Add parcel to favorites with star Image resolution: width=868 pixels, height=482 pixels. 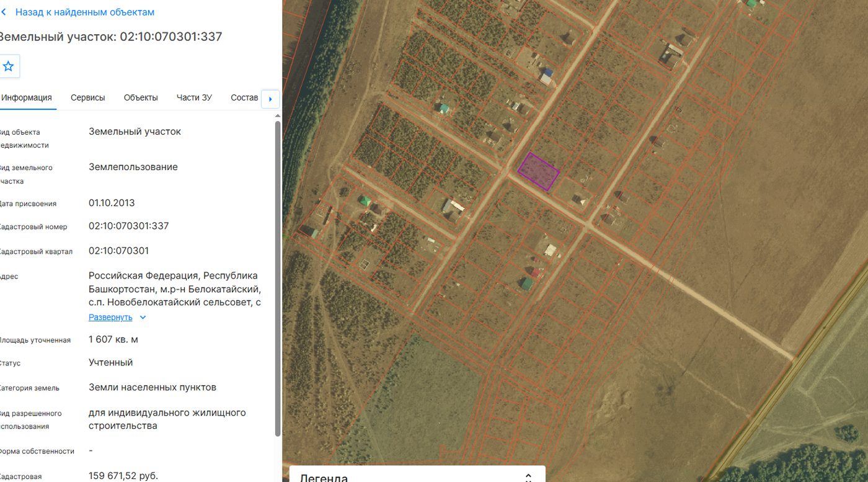(8, 66)
